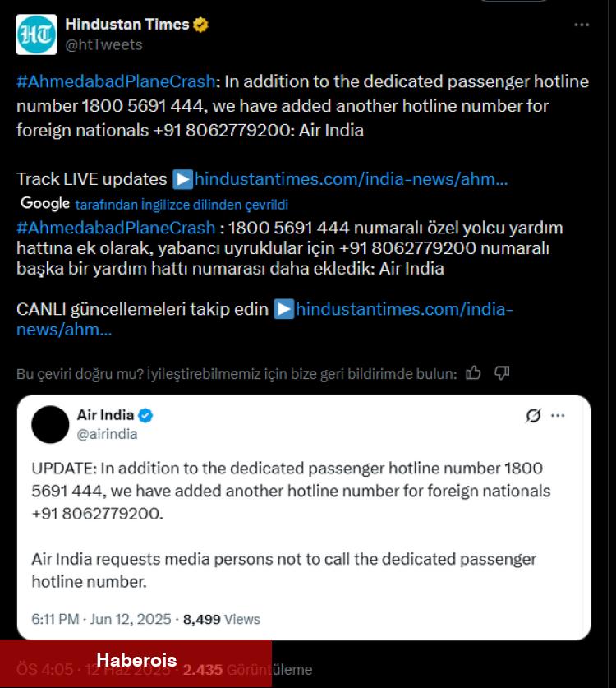This screenshot has height=688, width=616.
Task: Click Hindustan Times gold verified badge
Action: [200, 25]
